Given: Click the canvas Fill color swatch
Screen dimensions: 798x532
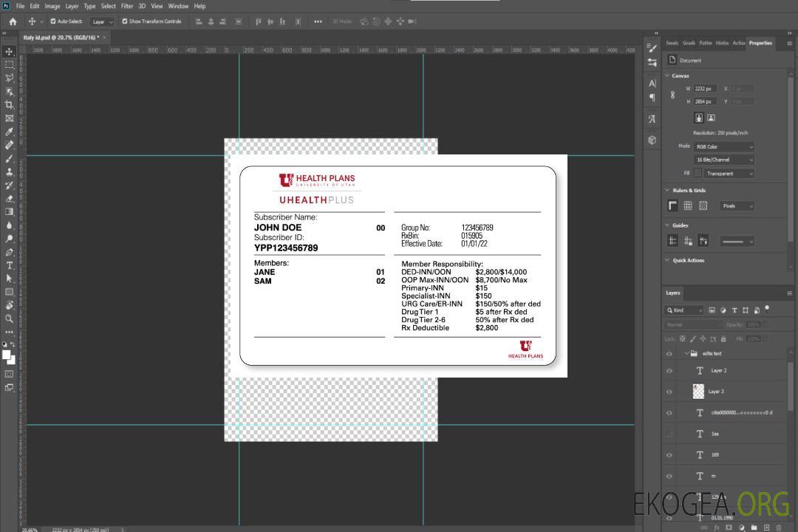Looking at the screenshot, I should click(698, 174).
